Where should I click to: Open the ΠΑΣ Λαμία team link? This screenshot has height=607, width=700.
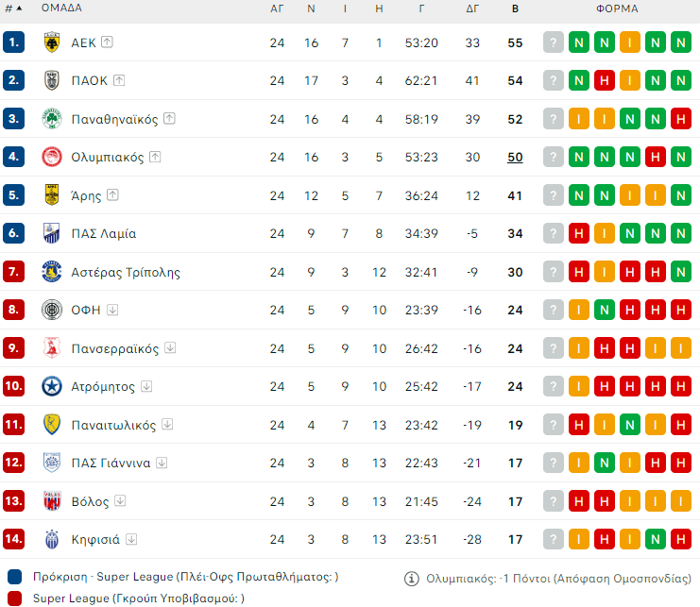(104, 233)
